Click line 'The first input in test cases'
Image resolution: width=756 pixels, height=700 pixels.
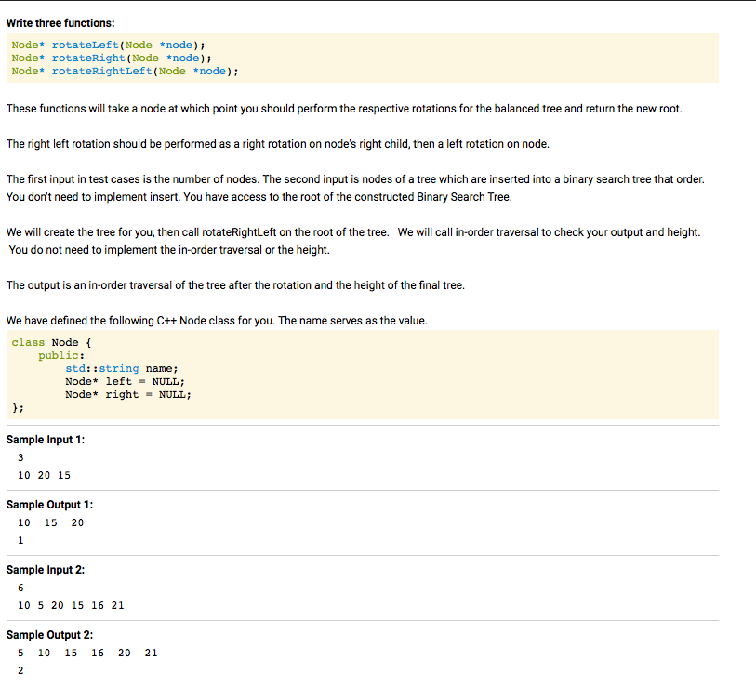pyautogui.click(x=355, y=179)
